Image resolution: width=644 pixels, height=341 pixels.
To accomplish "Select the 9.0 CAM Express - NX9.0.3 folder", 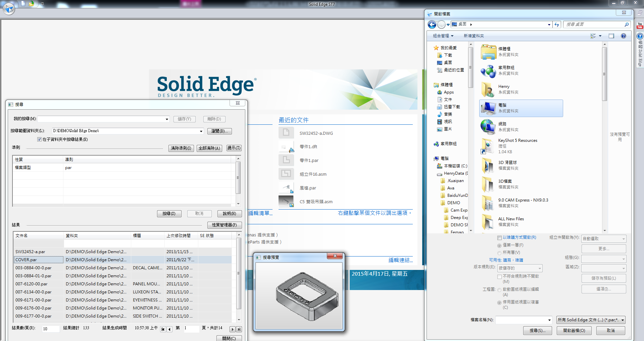I will click(521, 203).
